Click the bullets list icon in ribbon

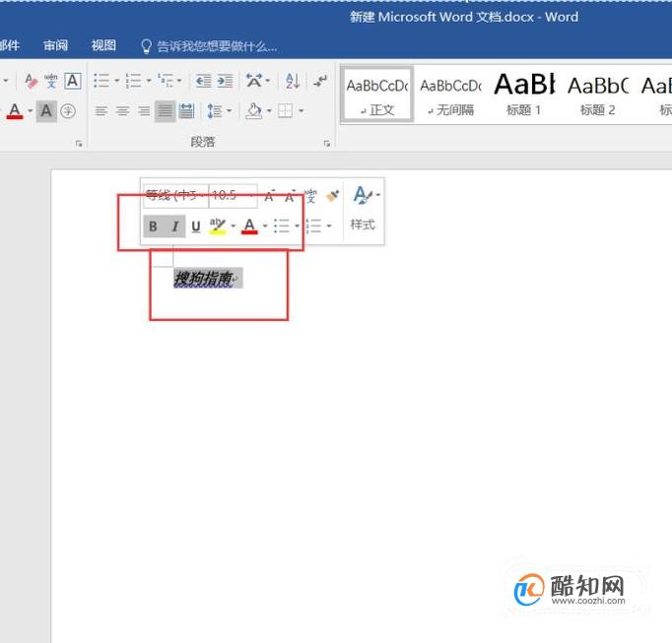pyautogui.click(x=101, y=81)
